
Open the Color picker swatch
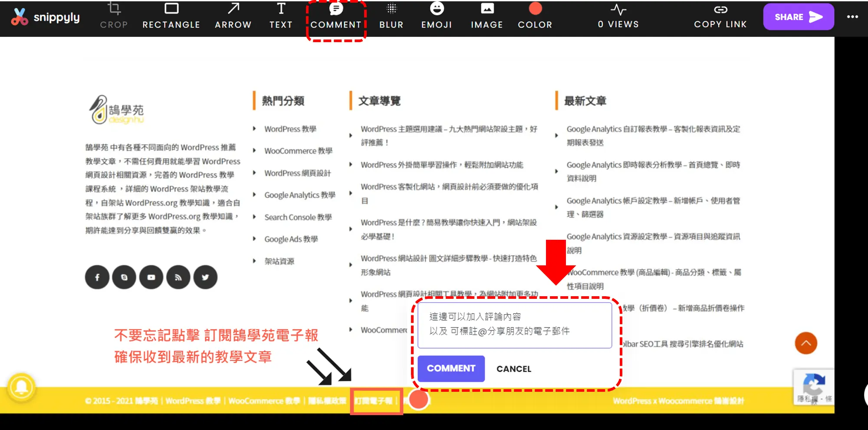(535, 9)
